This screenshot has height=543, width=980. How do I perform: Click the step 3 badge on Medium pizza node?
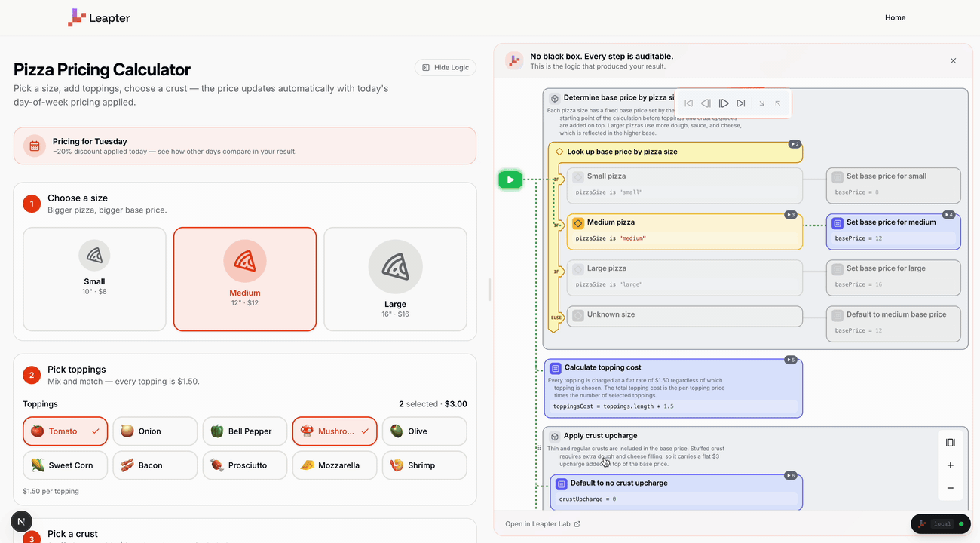coord(790,215)
